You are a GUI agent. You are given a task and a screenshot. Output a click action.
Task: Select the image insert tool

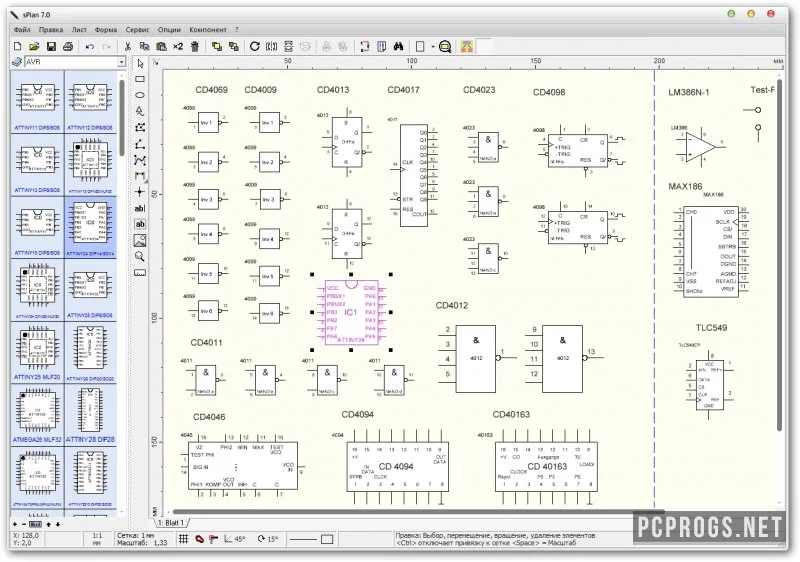(x=140, y=240)
